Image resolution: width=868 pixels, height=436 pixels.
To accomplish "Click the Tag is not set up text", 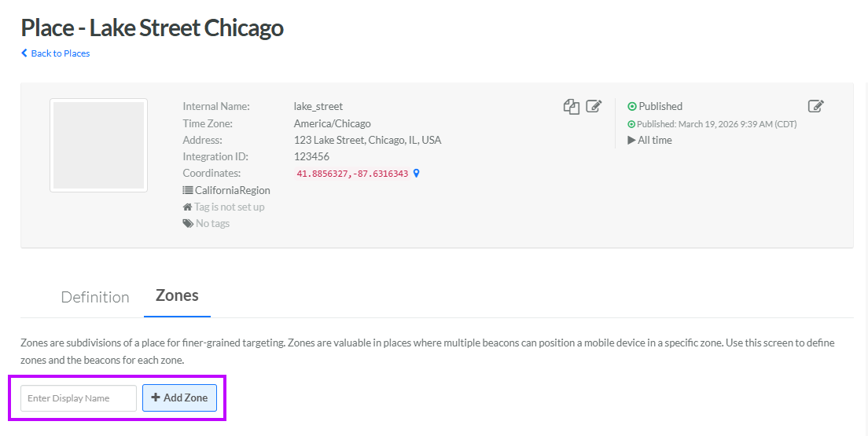I will (x=230, y=207).
